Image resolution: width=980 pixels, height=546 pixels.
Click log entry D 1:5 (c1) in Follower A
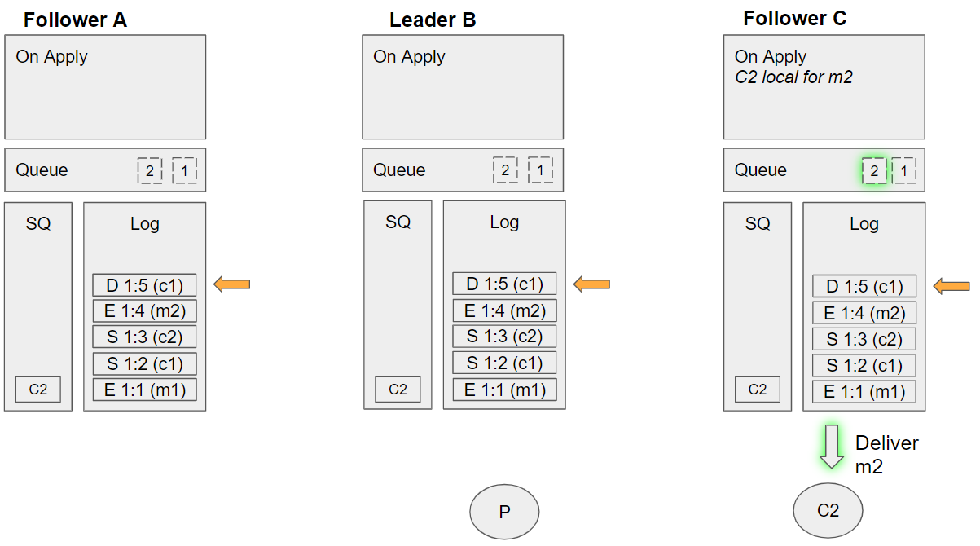145,286
